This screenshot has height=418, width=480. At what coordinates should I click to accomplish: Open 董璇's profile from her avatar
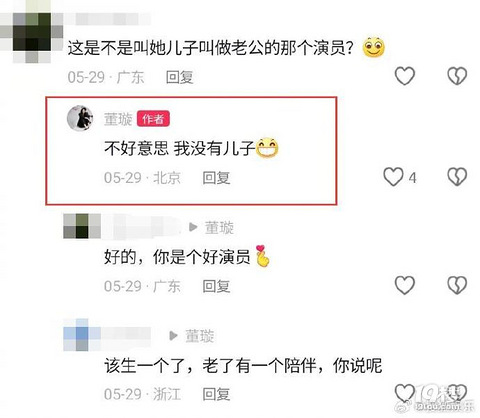[x=80, y=118]
